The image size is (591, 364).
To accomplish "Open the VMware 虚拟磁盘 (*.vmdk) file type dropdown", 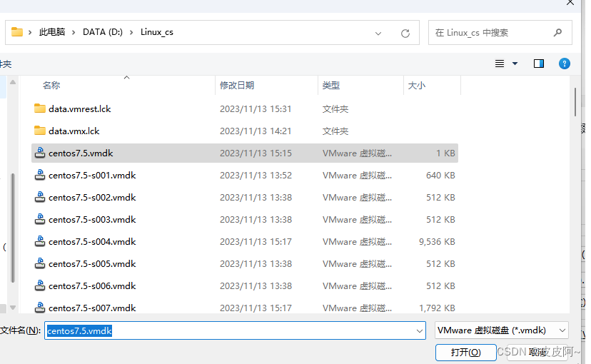I will [x=501, y=330].
